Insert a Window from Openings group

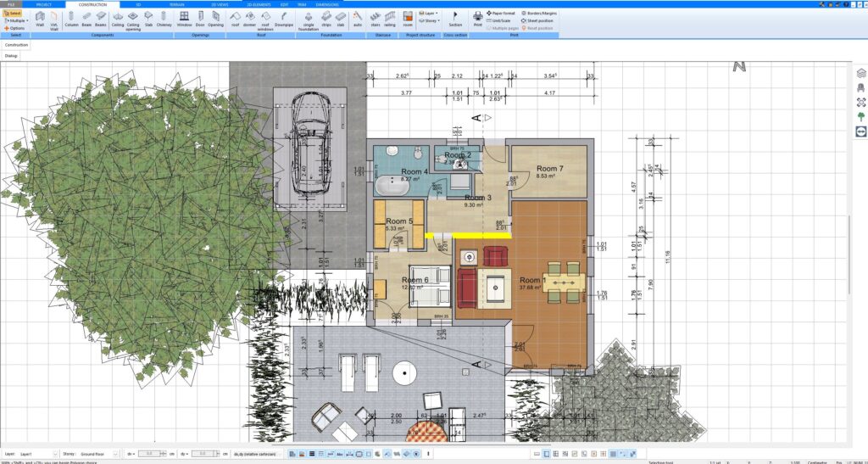coord(184,19)
